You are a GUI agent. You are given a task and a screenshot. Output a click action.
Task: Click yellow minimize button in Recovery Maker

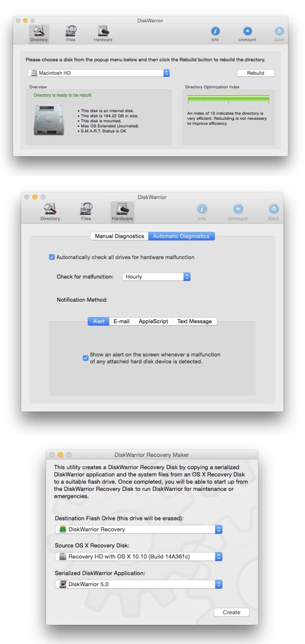(x=61, y=455)
